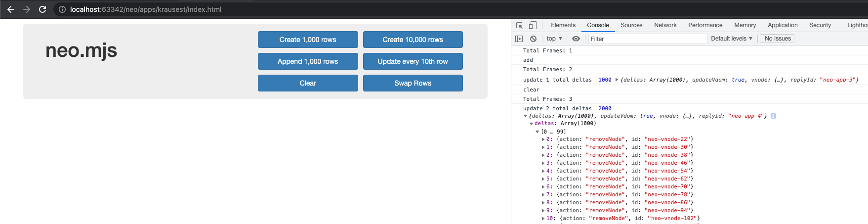This screenshot has width=868, height=224.
Task: Activate DevTools inspect element picker
Action: pos(519,25)
